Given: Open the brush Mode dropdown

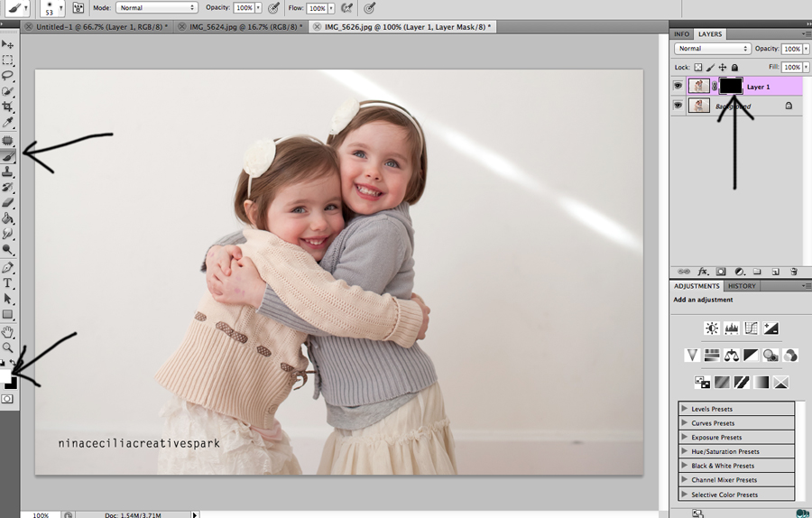Looking at the screenshot, I should click(157, 7).
